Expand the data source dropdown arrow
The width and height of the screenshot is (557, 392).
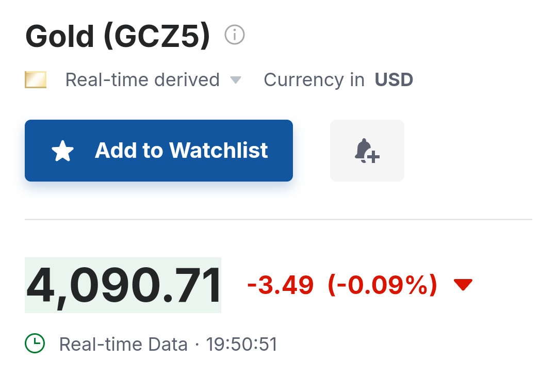click(235, 80)
